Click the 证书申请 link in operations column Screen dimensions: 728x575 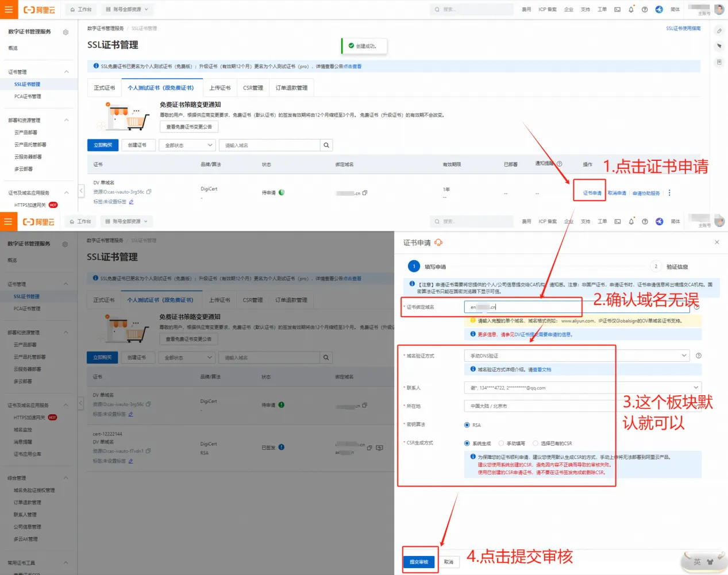click(x=592, y=193)
